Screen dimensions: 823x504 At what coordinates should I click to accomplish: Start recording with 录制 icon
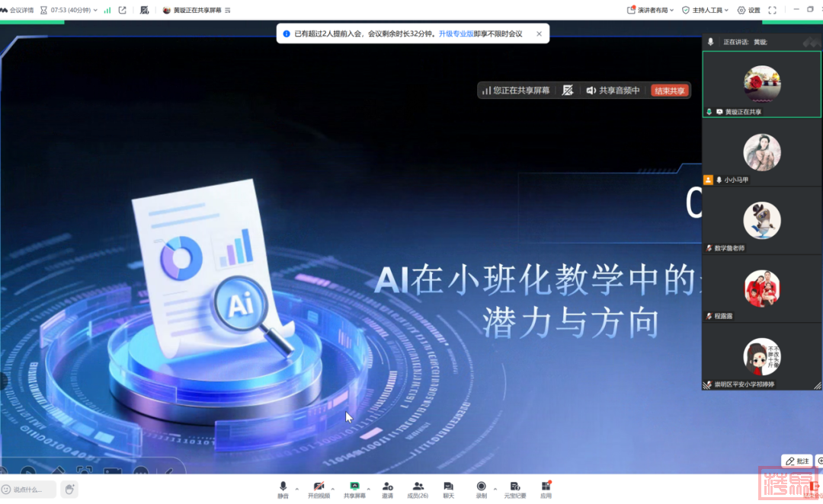(481, 488)
